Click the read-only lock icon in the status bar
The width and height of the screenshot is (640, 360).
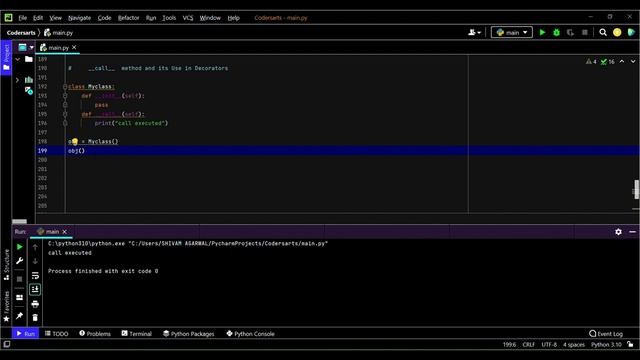(x=631, y=344)
